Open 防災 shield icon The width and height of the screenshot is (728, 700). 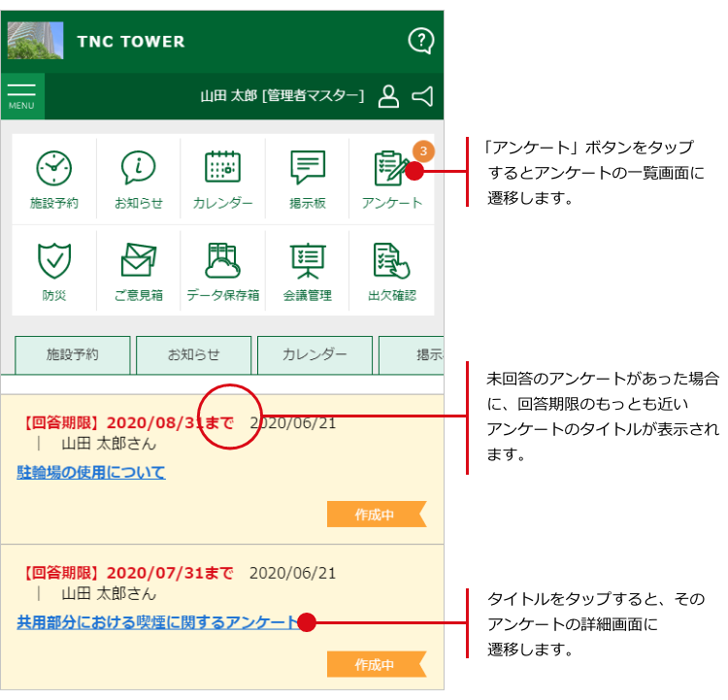tap(53, 263)
